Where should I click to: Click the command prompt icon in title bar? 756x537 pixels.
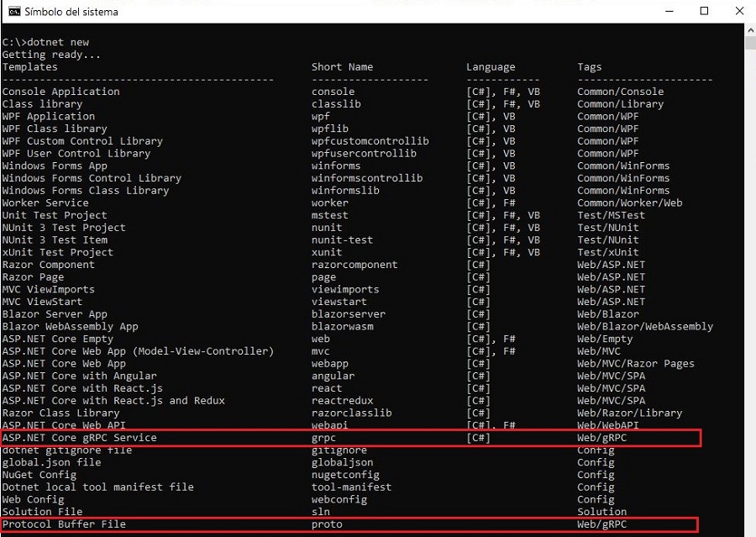[14, 11]
